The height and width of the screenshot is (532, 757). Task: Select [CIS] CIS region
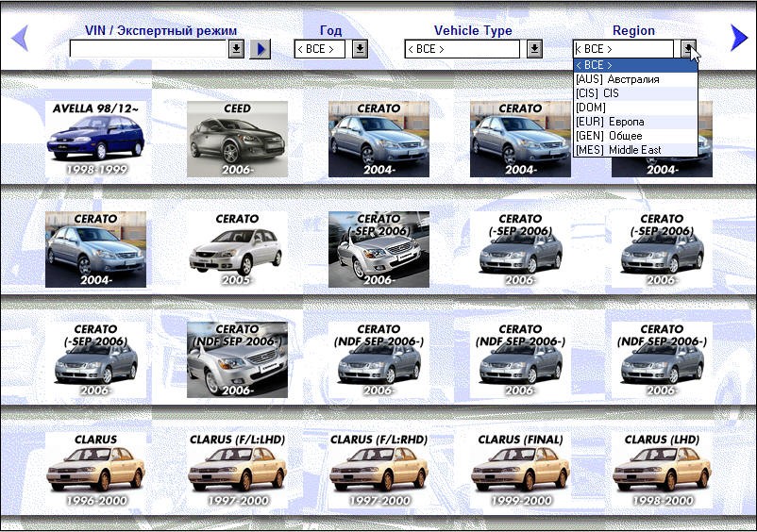pyautogui.click(x=635, y=93)
